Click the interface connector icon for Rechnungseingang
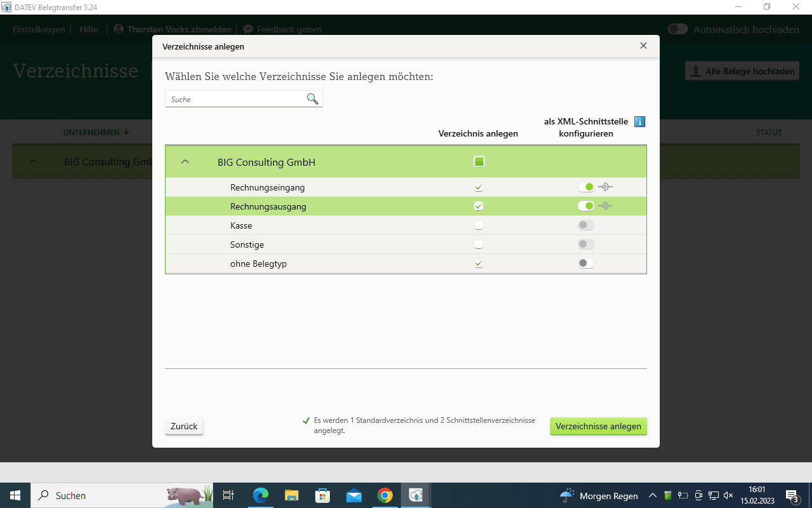The width and height of the screenshot is (812, 508). coord(605,187)
